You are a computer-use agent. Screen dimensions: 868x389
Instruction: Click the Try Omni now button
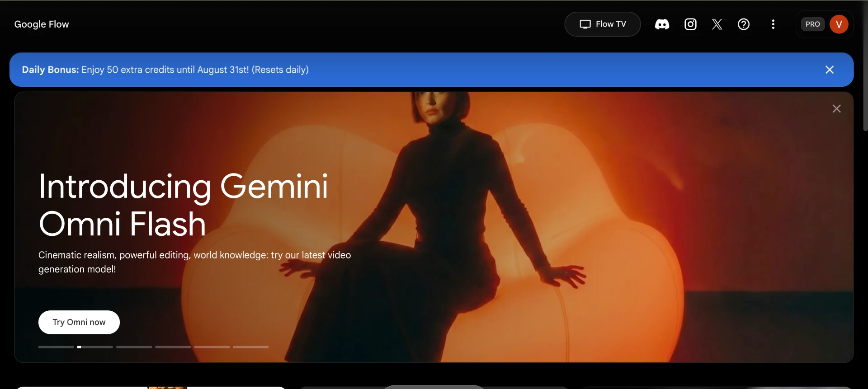[79, 322]
